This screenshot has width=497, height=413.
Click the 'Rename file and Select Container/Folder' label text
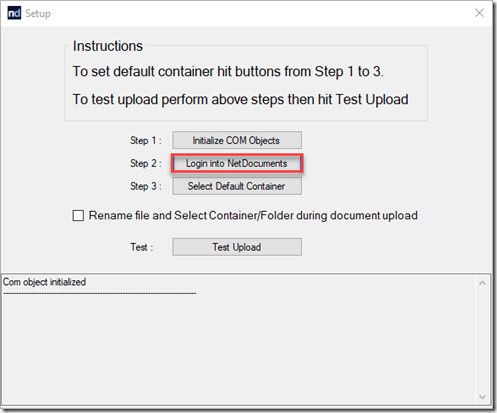(x=253, y=216)
